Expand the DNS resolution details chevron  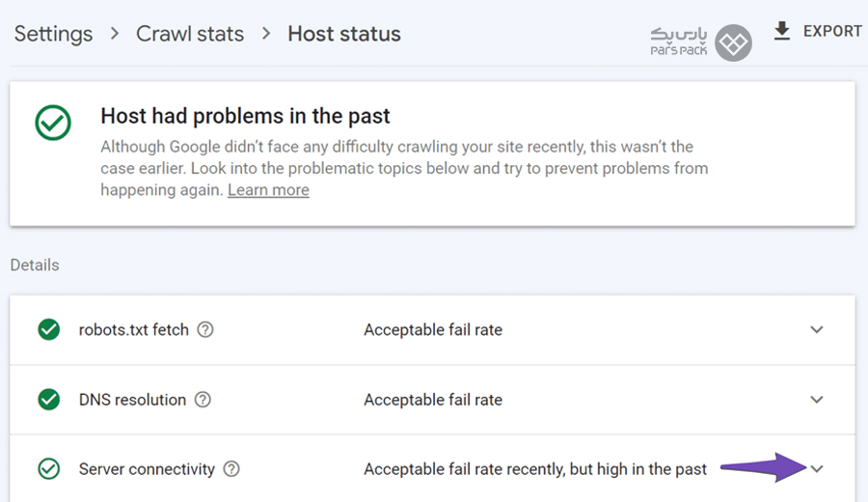coord(817,400)
